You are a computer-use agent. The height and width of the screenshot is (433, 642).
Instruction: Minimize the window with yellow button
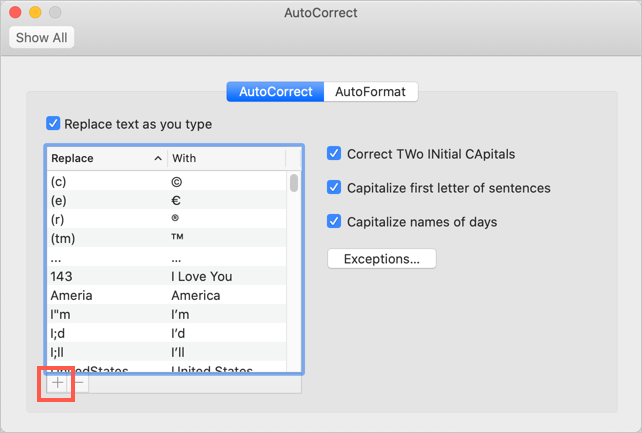click(35, 13)
